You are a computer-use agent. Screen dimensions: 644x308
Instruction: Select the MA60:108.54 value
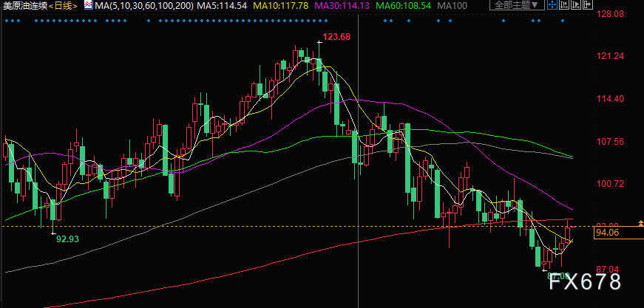tap(401, 5)
